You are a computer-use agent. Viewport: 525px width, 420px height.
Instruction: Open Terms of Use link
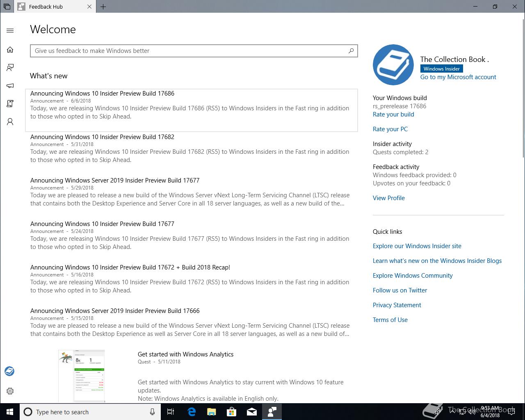[x=390, y=320]
